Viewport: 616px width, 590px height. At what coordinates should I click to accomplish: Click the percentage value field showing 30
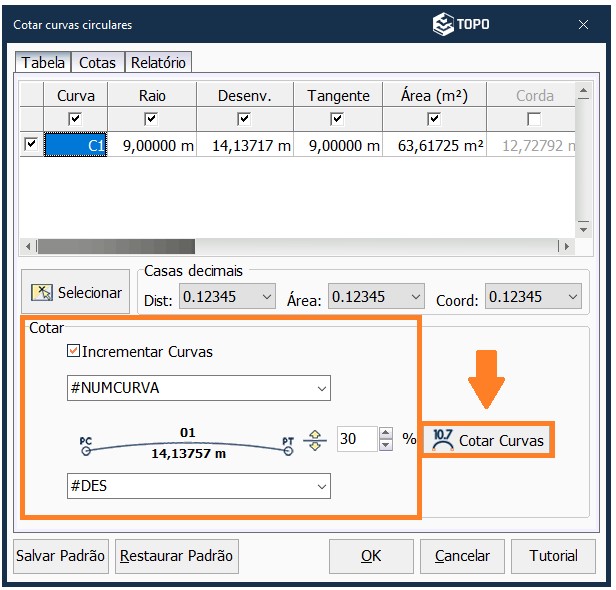355,438
